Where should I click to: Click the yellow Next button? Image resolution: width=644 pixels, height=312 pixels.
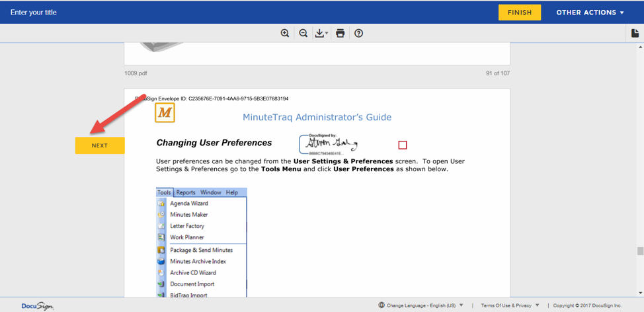(x=100, y=145)
